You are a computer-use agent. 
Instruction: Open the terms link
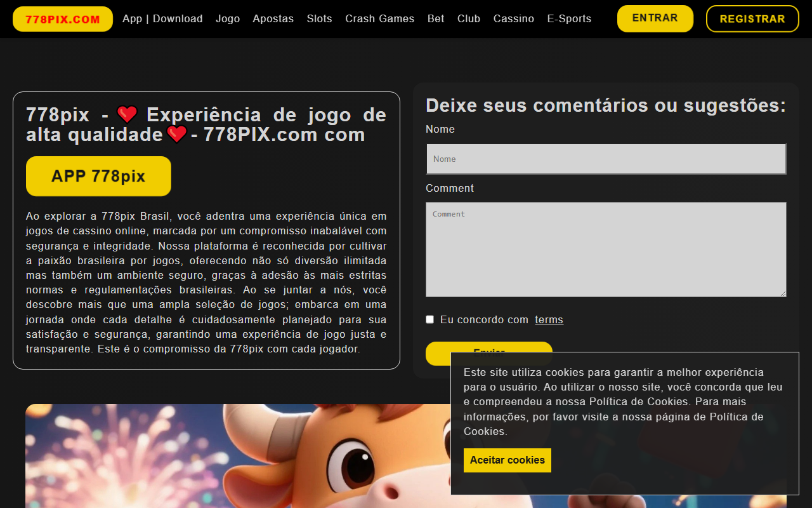point(549,319)
